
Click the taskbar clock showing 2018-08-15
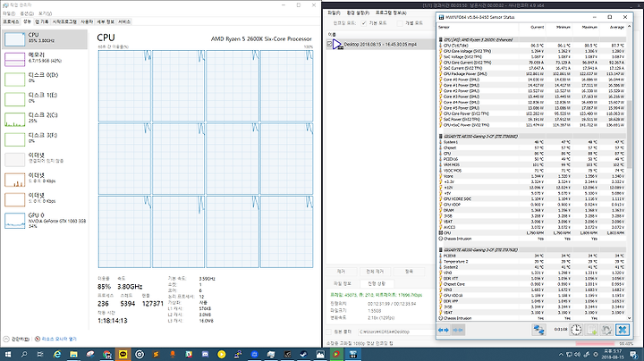[613, 355]
